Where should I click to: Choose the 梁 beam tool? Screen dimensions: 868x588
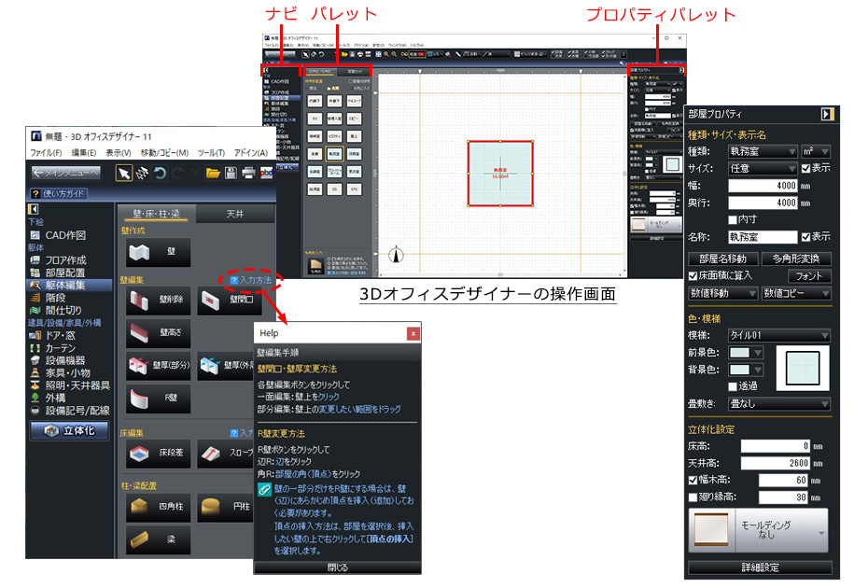(158, 539)
